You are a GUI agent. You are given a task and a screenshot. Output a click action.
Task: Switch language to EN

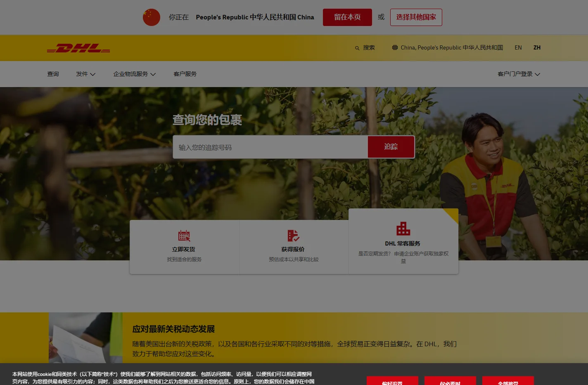click(x=518, y=47)
